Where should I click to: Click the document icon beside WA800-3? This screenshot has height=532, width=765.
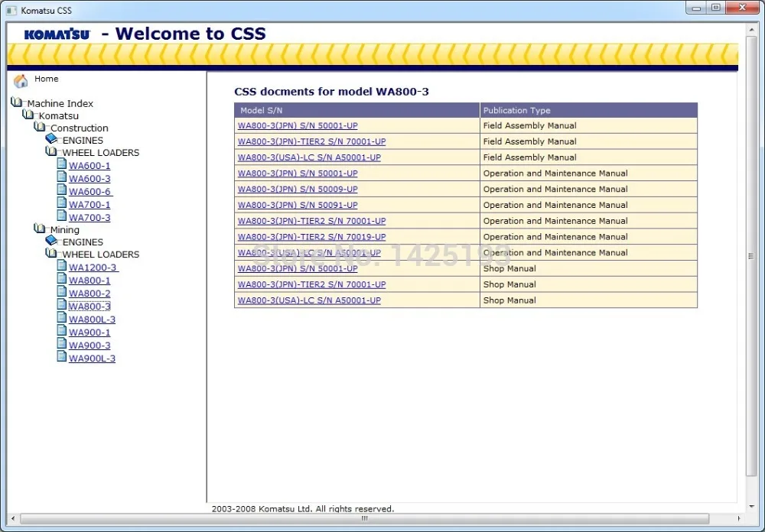[61, 304]
